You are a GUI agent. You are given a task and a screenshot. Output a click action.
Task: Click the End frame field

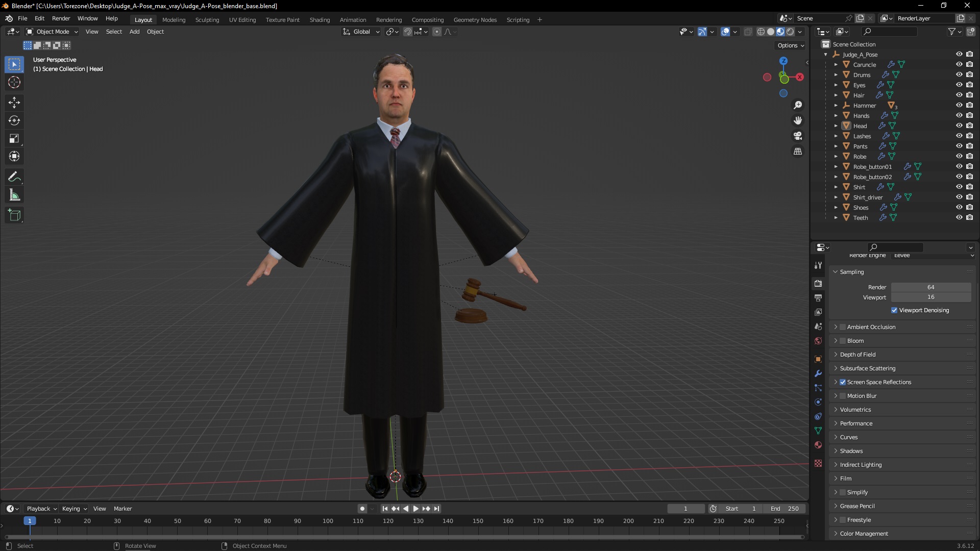tap(785, 509)
